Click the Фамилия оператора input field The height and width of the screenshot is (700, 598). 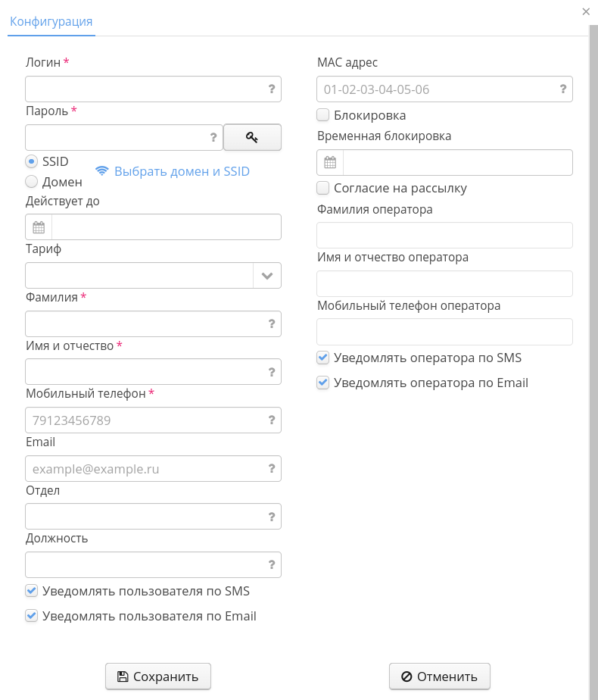point(444,235)
